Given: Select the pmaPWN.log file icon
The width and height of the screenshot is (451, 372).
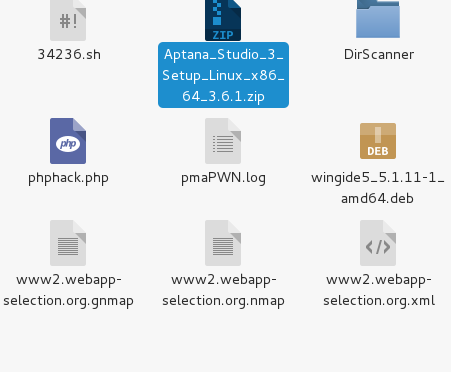Looking at the screenshot, I should click(x=223, y=141).
